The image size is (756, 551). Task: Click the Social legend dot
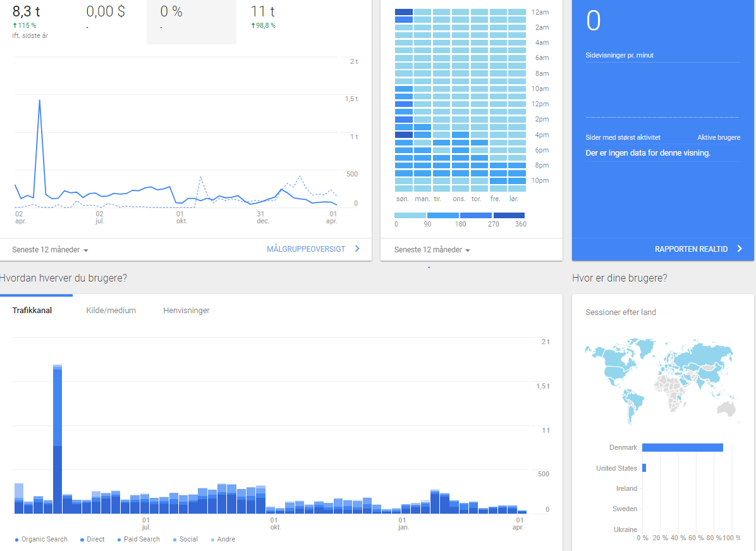pyautogui.click(x=174, y=540)
